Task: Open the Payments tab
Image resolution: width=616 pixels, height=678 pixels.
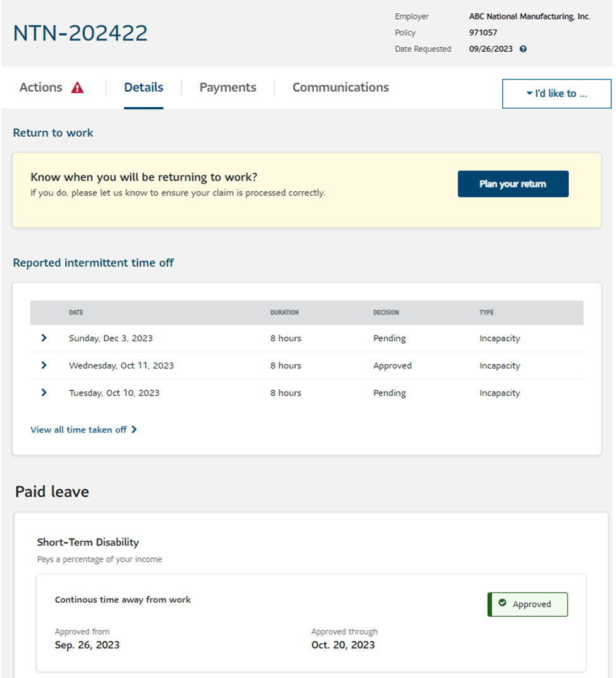Action: 227,88
